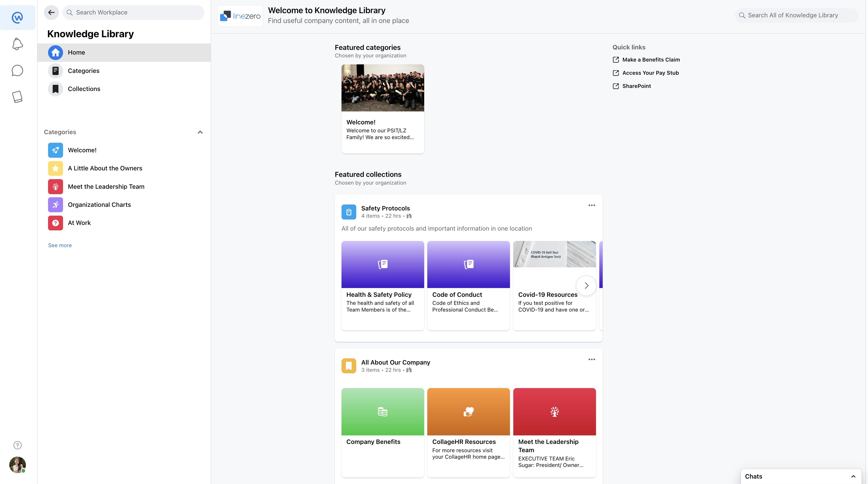Click the Access Your Pay Stub quick link

[651, 73]
